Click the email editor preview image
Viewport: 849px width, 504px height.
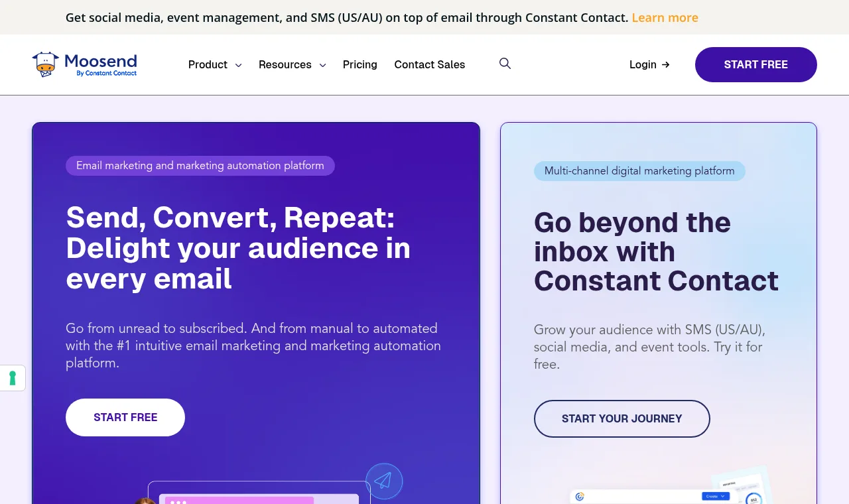coord(259,492)
